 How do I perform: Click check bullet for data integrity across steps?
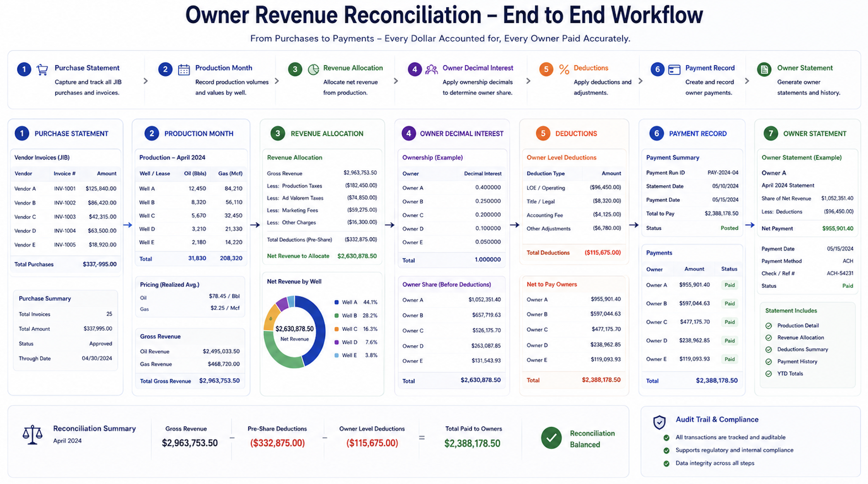(666, 463)
